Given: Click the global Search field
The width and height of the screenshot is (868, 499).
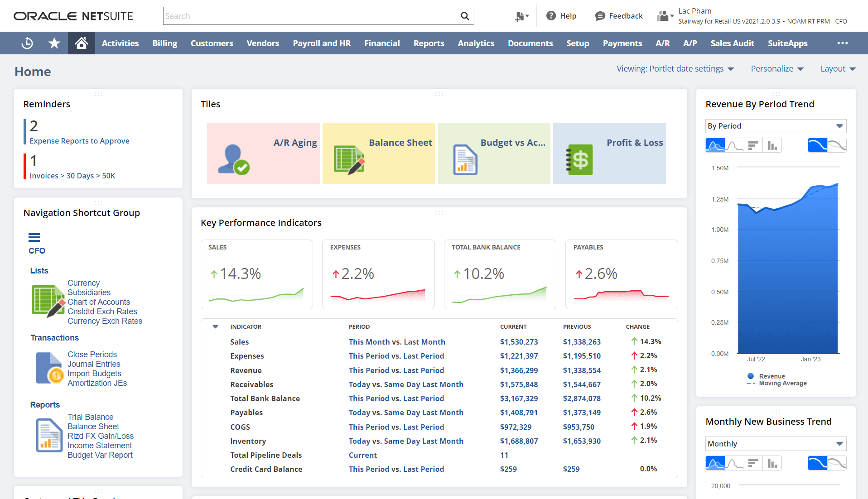Looking at the screenshot, I should (312, 16).
